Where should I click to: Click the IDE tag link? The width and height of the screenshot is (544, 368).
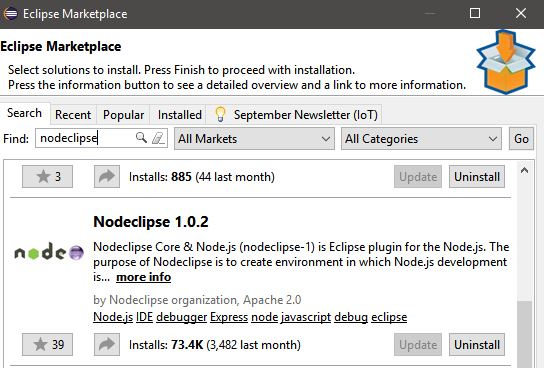(x=144, y=317)
